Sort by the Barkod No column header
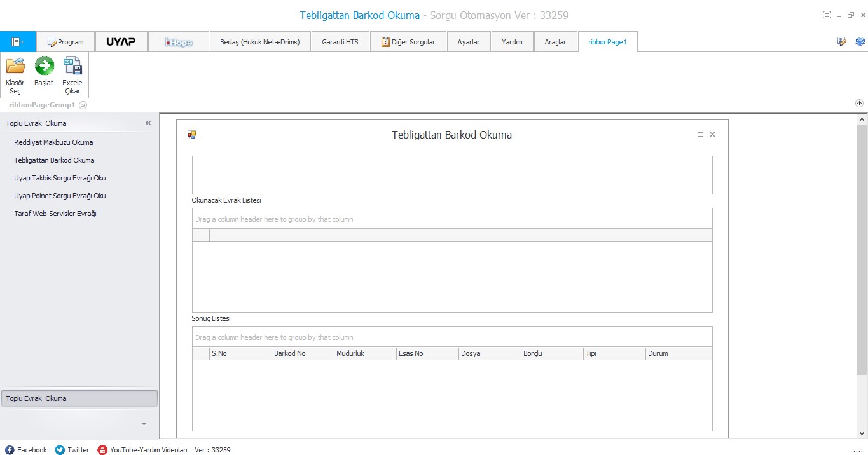Viewport: 868px width, 455px height. tap(303, 353)
